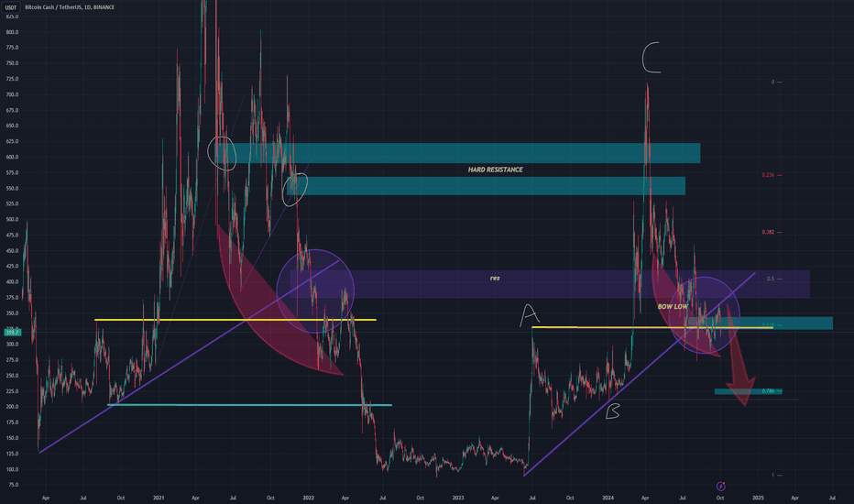
Task: Click the 800.0 price axis label
Action: pyautogui.click(x=12, y=32)
